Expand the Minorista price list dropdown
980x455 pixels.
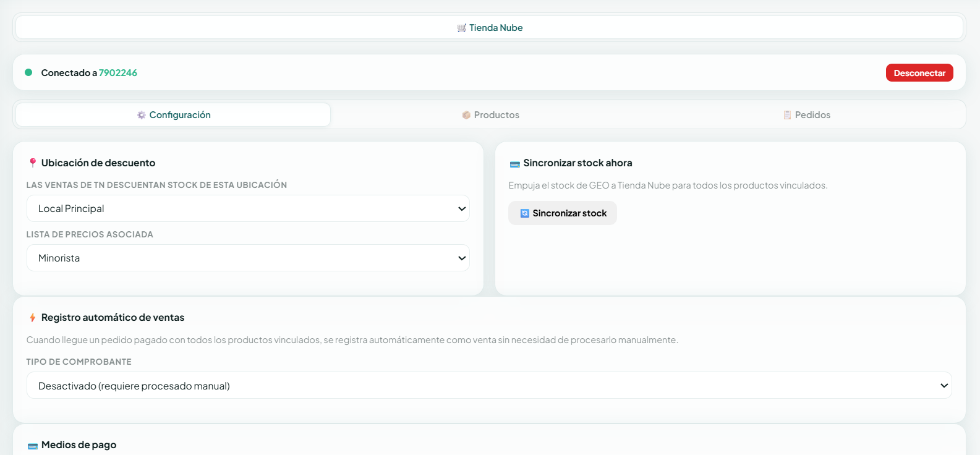pos(248,258)
